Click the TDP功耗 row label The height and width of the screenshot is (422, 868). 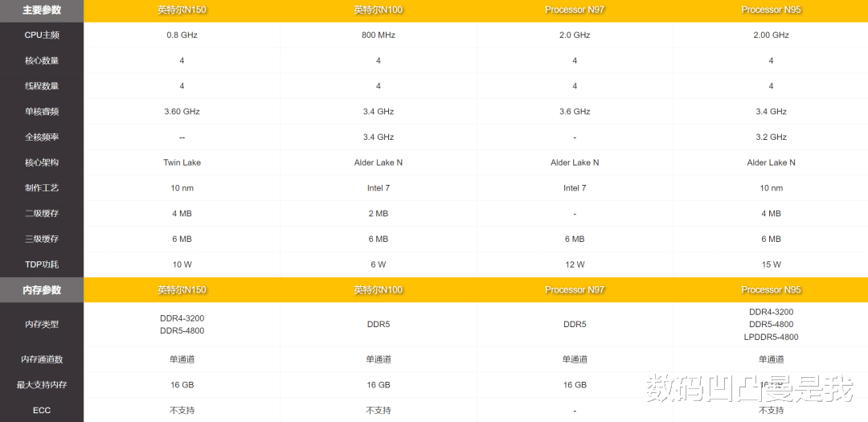(42, 264)
